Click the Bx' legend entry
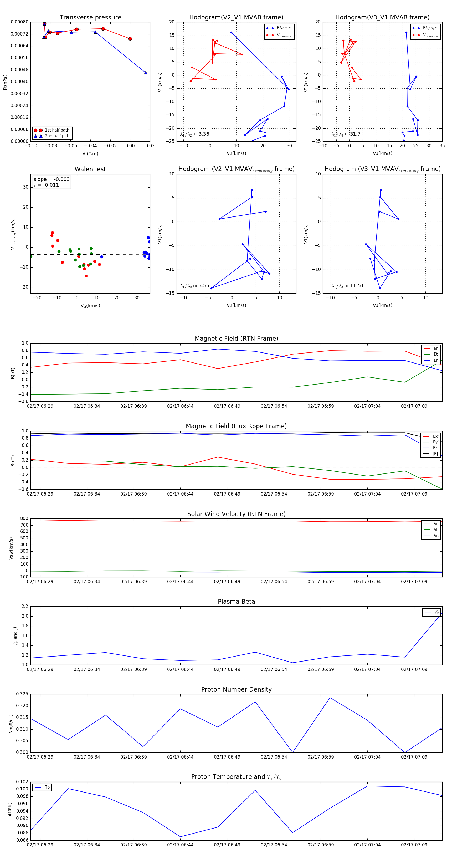The height and width of the screenshot is (868, 473). coord(431,436)
